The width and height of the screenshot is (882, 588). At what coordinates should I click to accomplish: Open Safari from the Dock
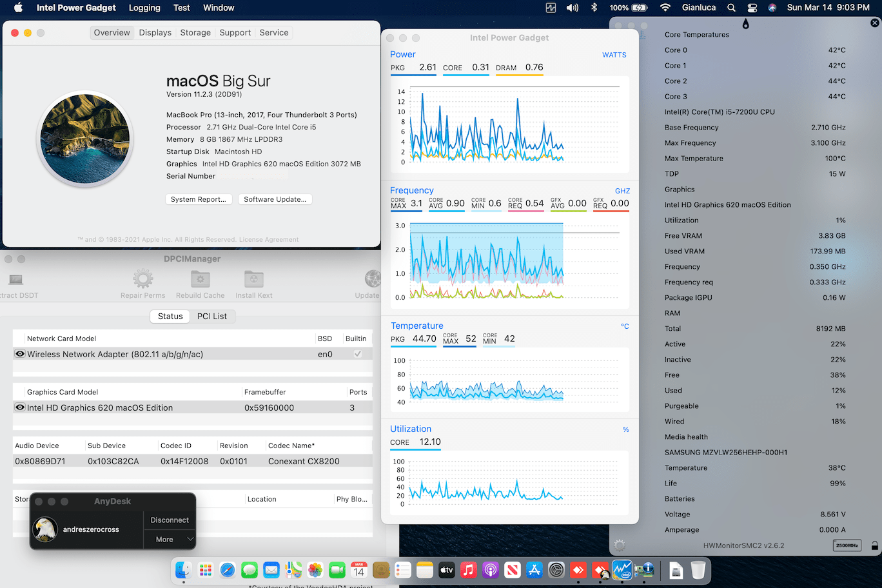coord(228,570)
